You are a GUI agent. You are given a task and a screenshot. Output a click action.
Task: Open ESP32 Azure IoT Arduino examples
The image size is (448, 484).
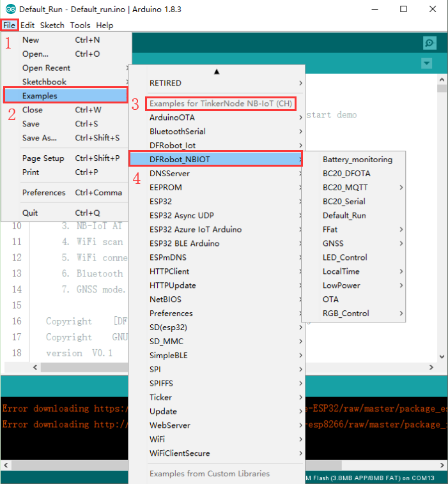pyautogui.click(x=217, y=229)
